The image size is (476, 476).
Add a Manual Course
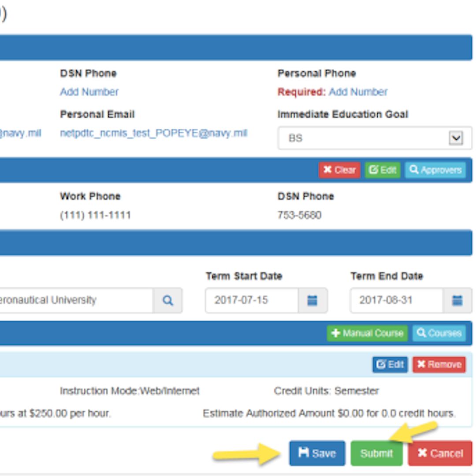(367, 333)
